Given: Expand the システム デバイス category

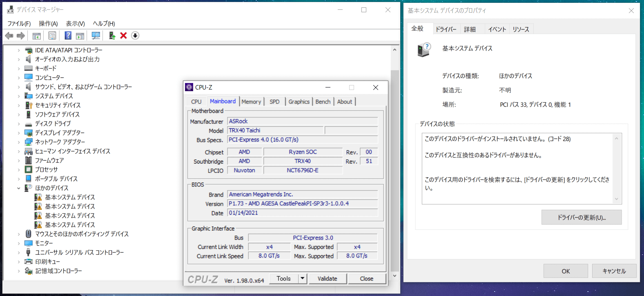Looking at the screenshot, I should pos(19,96).
